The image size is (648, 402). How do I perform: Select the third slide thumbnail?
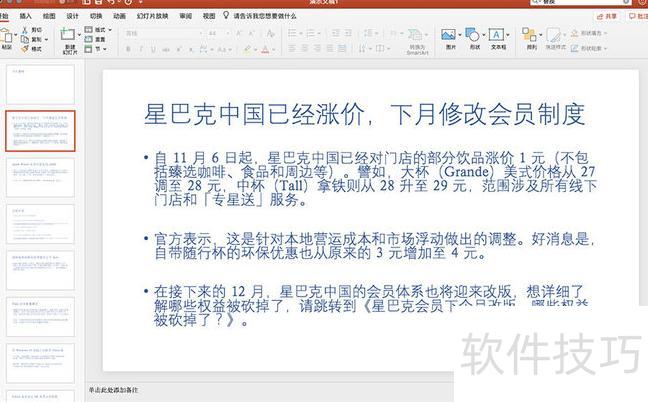tap(40, 178)
